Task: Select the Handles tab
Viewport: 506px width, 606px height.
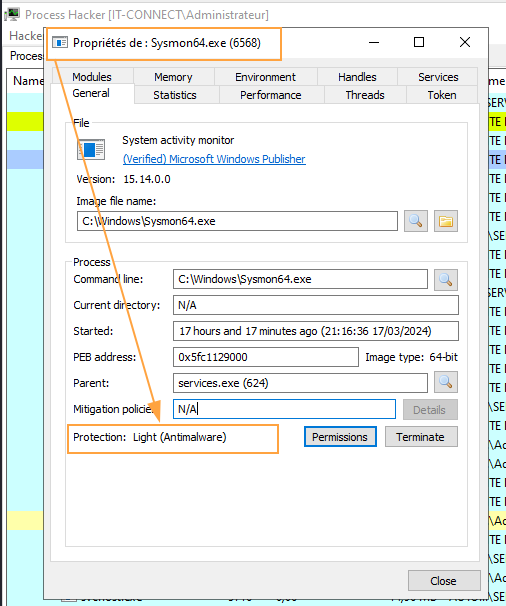Action: 357,77
